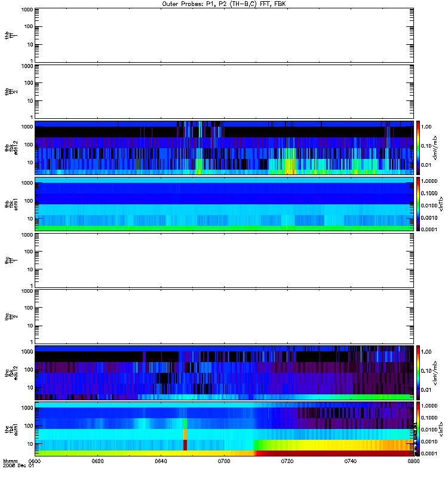The image size is (448, 478).
Task: Click the thc fbk scm1 color bar
Action: pyautogui.click(x=418, y=429)
